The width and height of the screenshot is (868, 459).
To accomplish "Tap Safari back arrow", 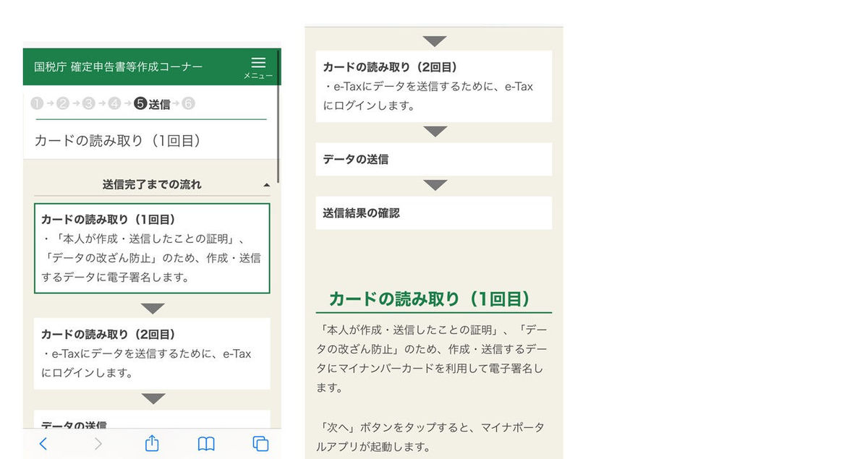I will [43, 444].
